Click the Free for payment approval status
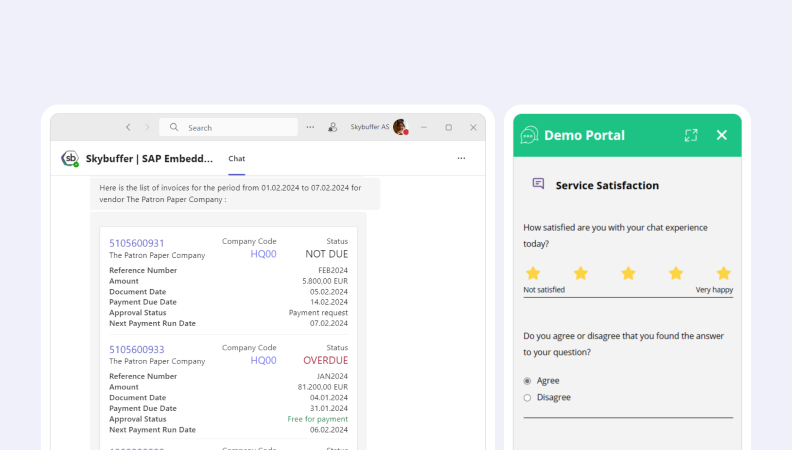This screenshot has height=450, width=792. pos(318,419)
